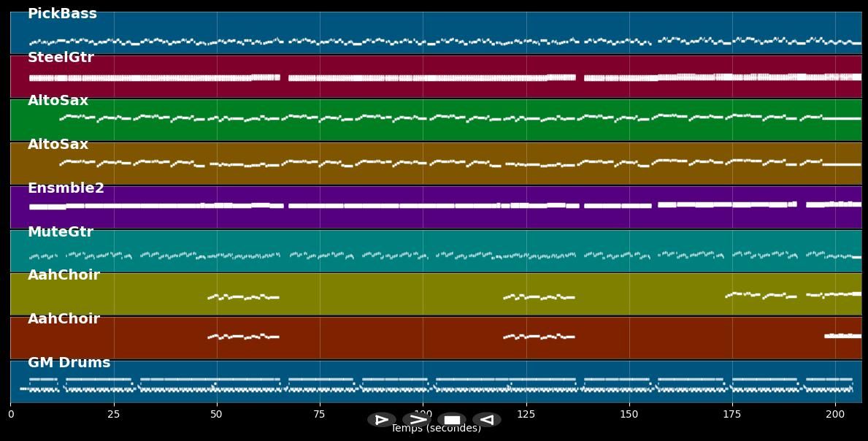
Task: Click the 0 tick on time axis
Action: (11, 414)
